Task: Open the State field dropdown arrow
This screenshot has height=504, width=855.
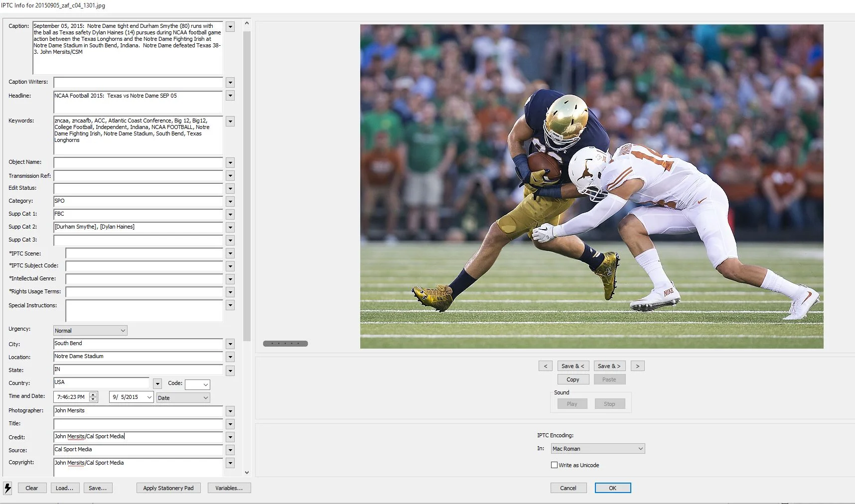Action: click(230, 371)
